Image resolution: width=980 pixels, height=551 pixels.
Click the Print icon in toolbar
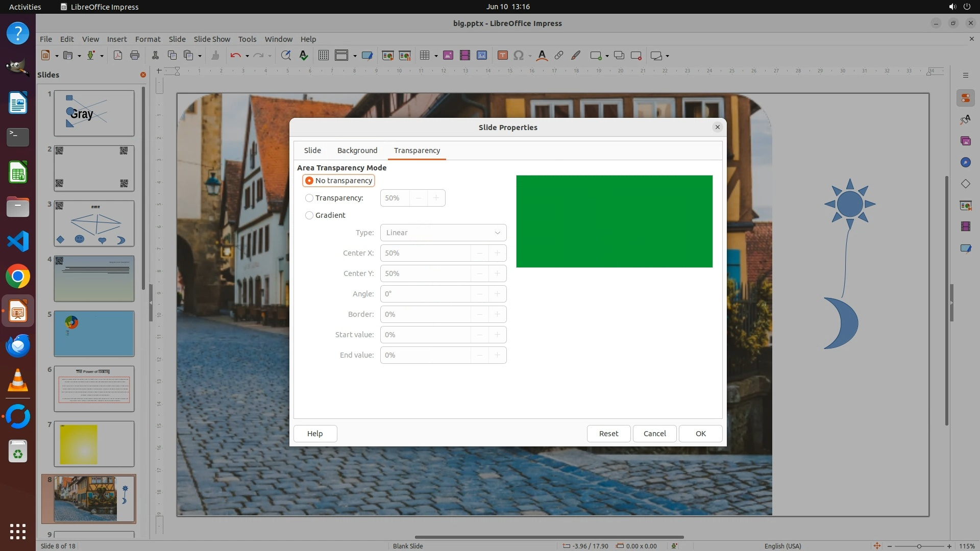(135, 56)
